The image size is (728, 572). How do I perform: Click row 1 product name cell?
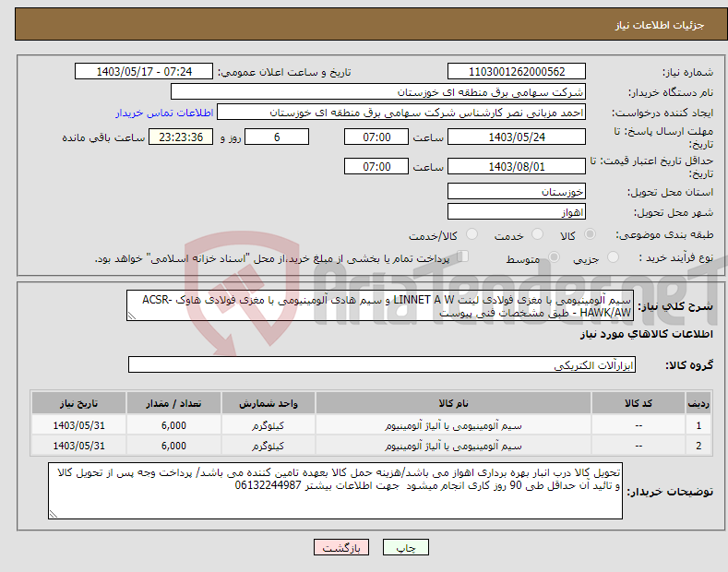pos(453,425)
